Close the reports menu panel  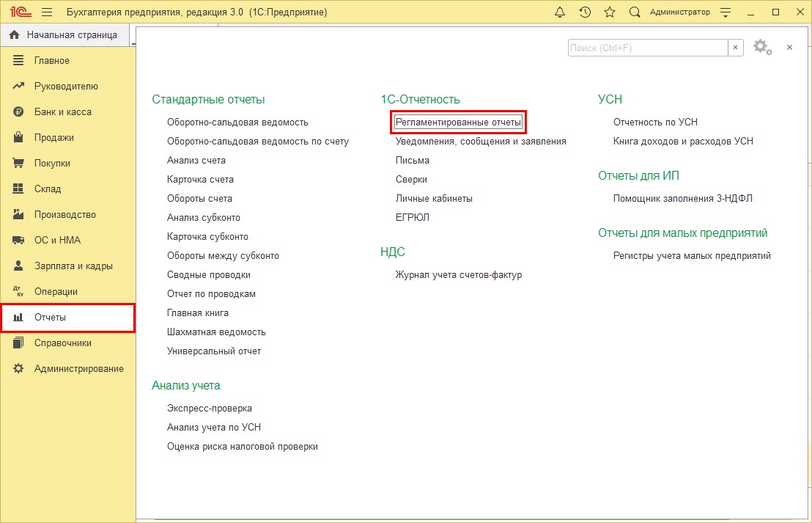(789, 47)
